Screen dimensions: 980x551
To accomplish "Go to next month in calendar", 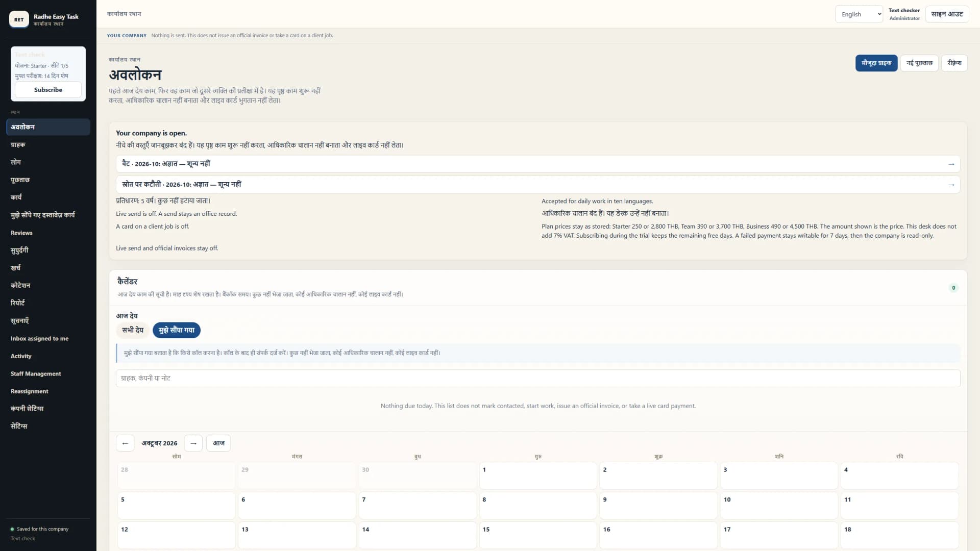I will (x=193, y=443).
